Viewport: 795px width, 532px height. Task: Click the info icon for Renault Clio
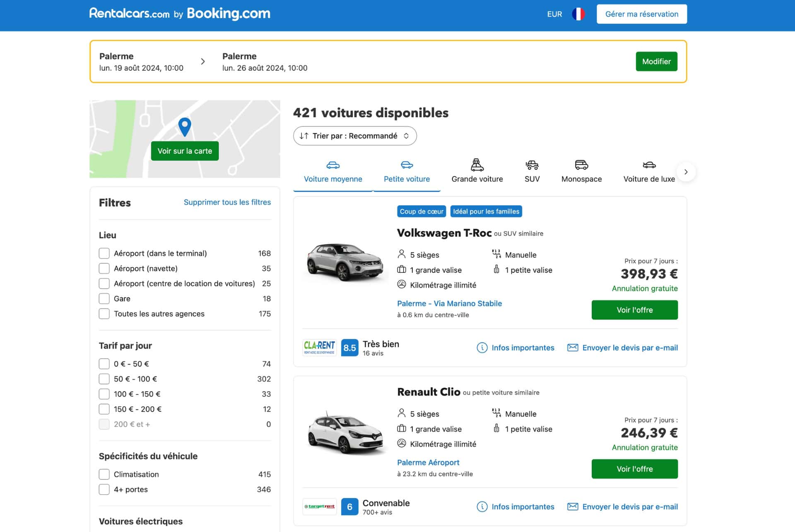point(482,507)
